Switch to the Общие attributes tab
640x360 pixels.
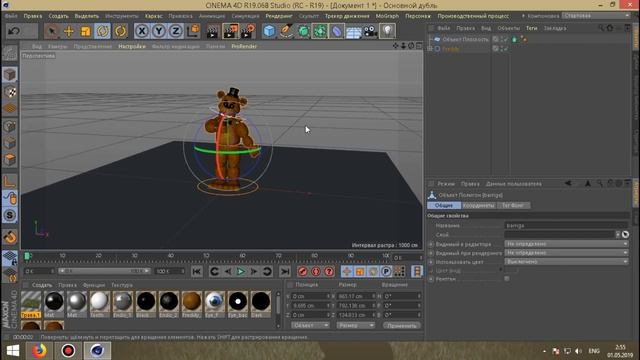pos(444,205)
